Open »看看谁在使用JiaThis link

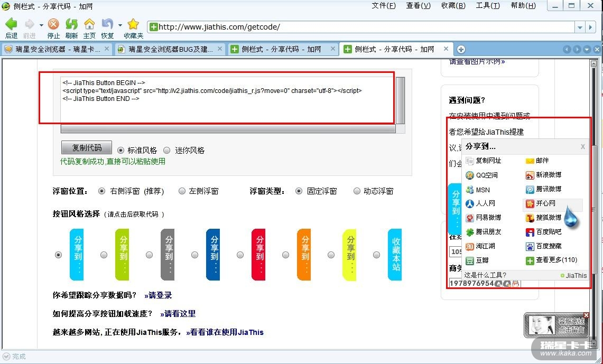click(225, 332)
